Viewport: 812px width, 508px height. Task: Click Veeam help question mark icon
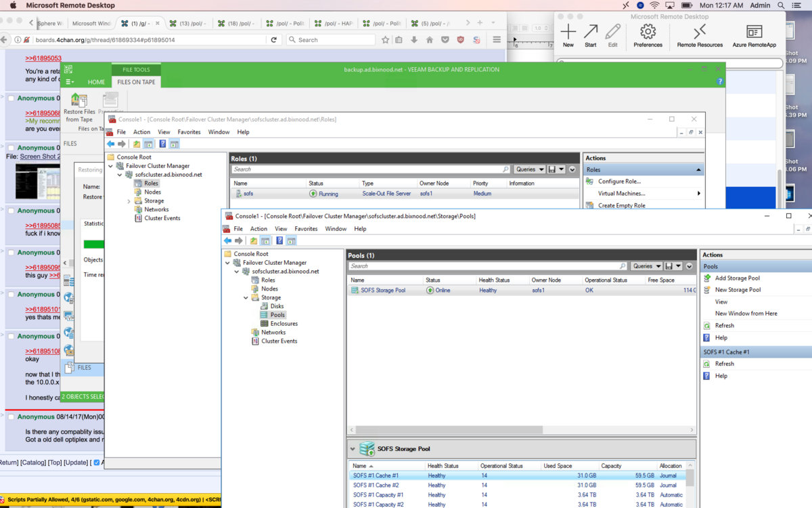pos(720,81)
